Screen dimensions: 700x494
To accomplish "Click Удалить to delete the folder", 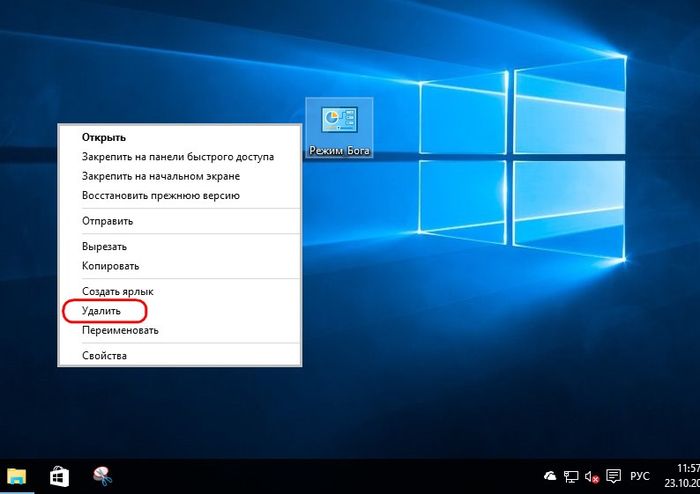I will pos(102,311).
